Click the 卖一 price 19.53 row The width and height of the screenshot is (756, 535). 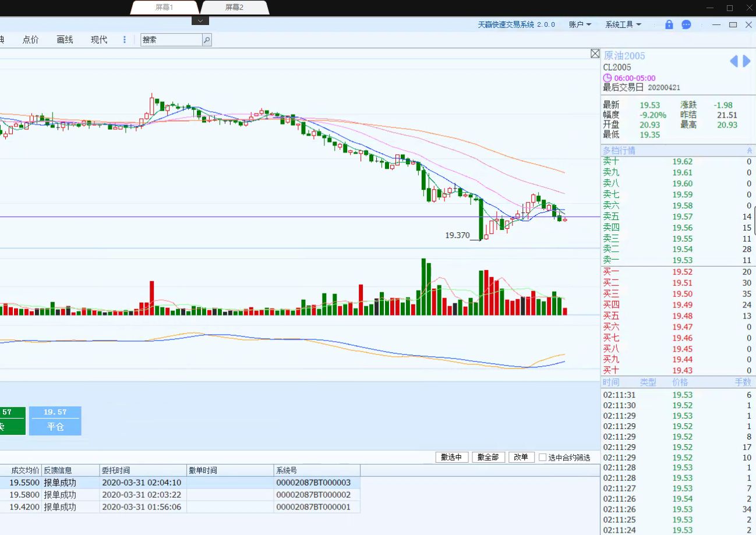point(678,260)
